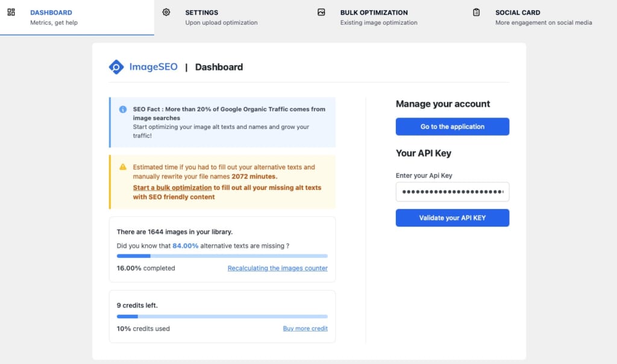Screen dimensions: 617x364
Task: Open the DASHBOARD tab
Action: click(77, 17)
